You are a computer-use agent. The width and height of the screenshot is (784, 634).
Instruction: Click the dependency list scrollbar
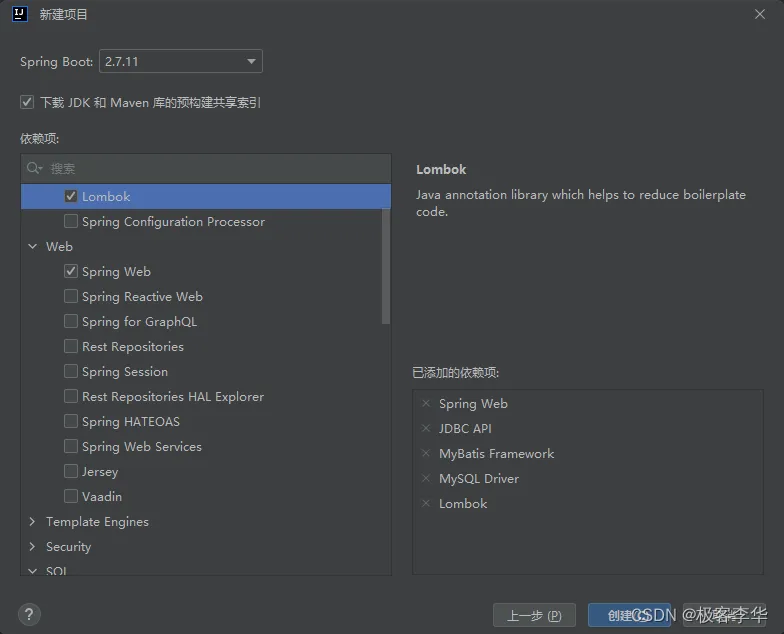(386, 266)
